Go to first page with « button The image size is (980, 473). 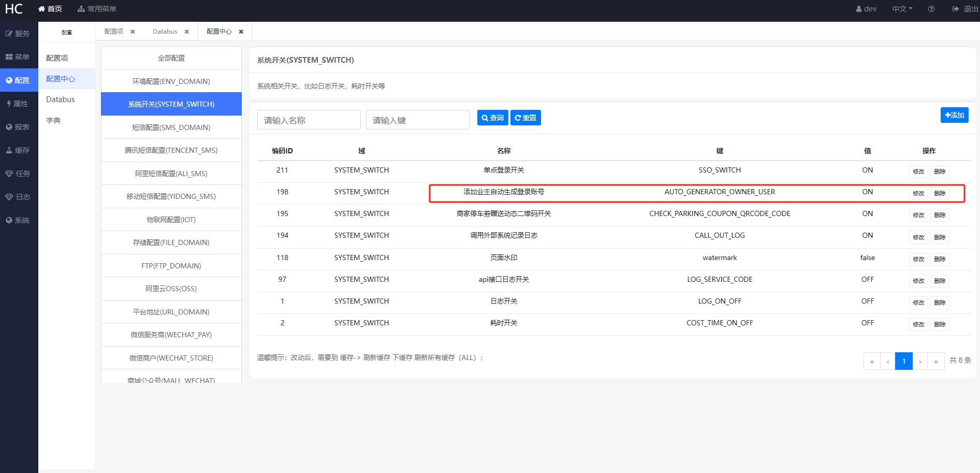872,361
